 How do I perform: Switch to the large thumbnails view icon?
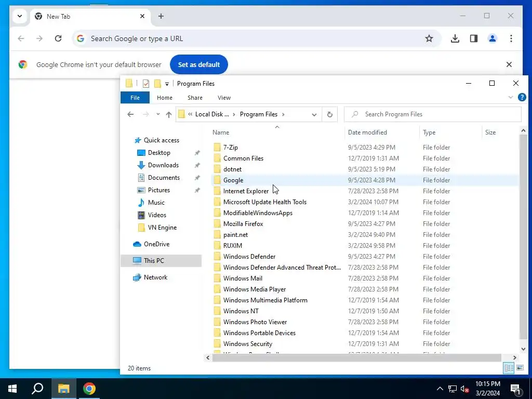(x=520, y=368)
